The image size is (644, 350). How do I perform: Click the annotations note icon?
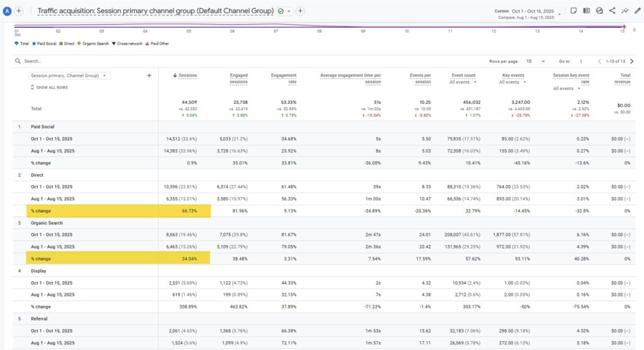(573, 11)
